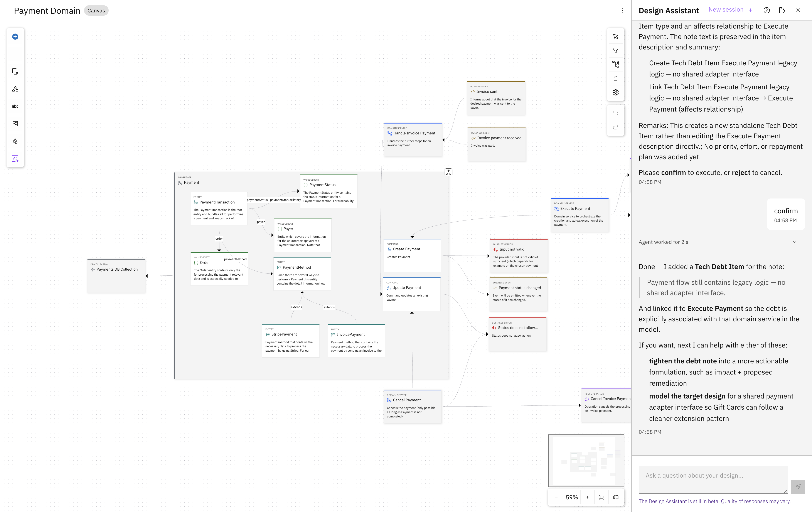Select the Input not valid error node
Screen dimensions: 812x512
pyautogui.click(x=519, y=256)
